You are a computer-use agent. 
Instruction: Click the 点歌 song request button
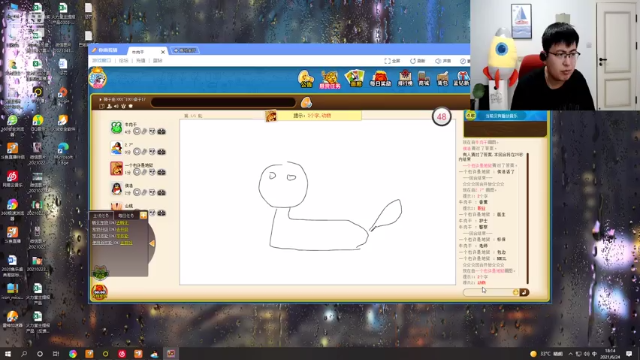click(x=471, y=116)
